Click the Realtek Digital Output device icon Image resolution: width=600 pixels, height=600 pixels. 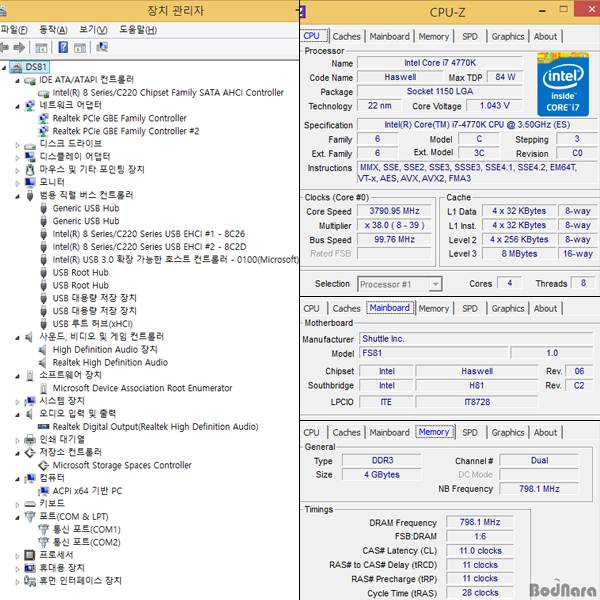pyautogui.click(x=43, y=426)
